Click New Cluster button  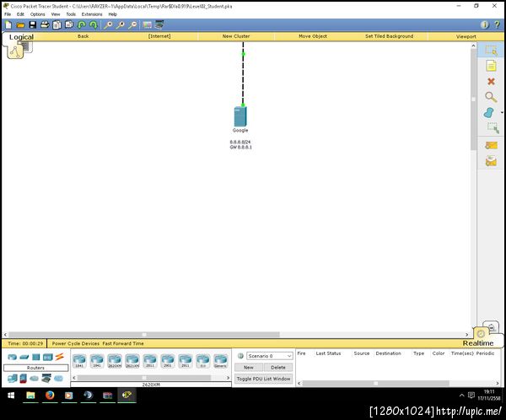(236, 36)
